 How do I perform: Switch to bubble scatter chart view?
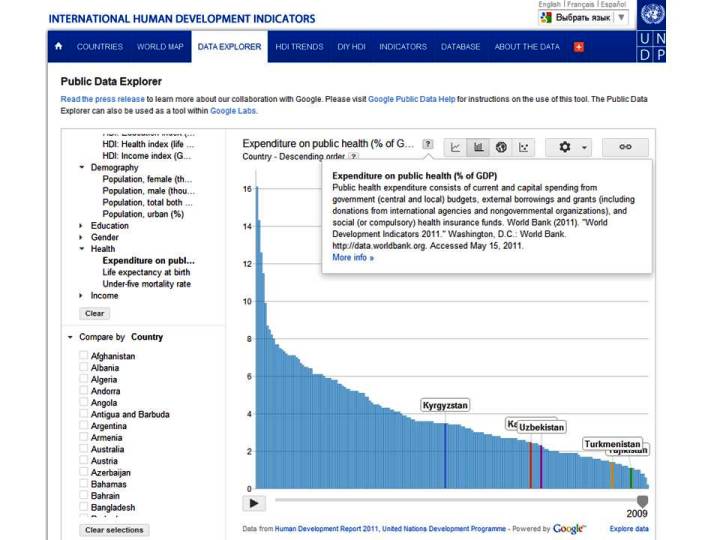pos(523,147)
